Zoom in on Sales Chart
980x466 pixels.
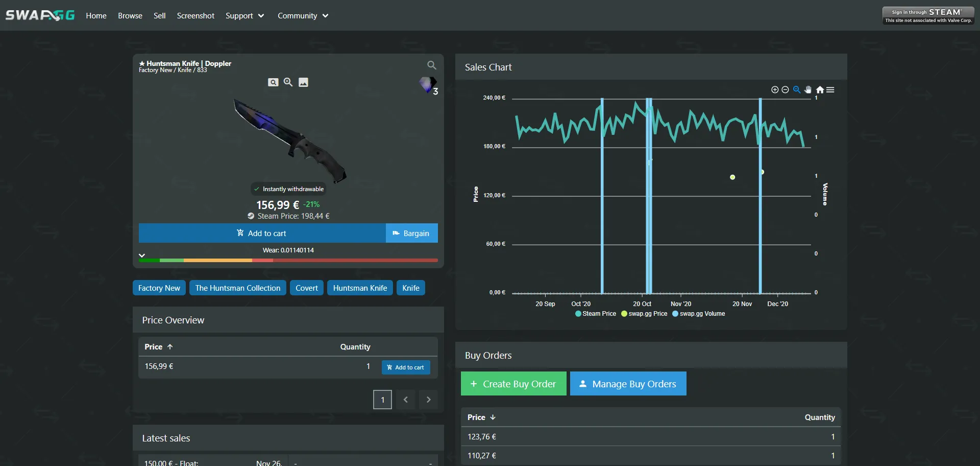[x=775, y=90]
